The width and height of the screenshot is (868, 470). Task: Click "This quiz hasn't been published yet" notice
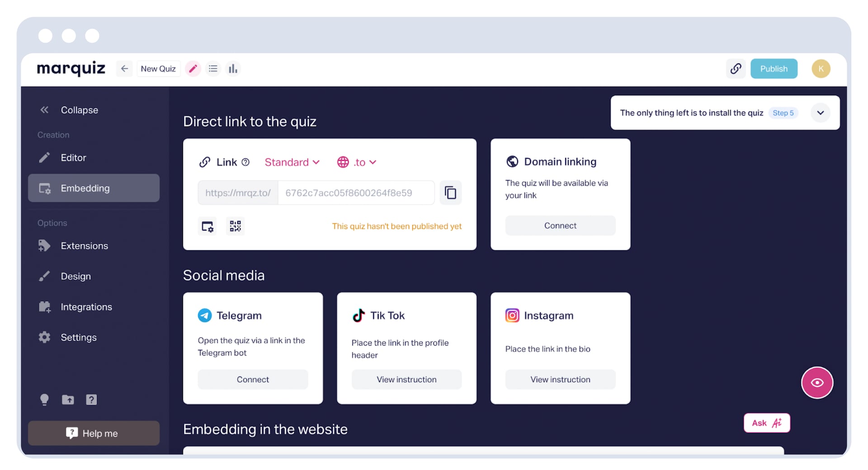point(396,226)
